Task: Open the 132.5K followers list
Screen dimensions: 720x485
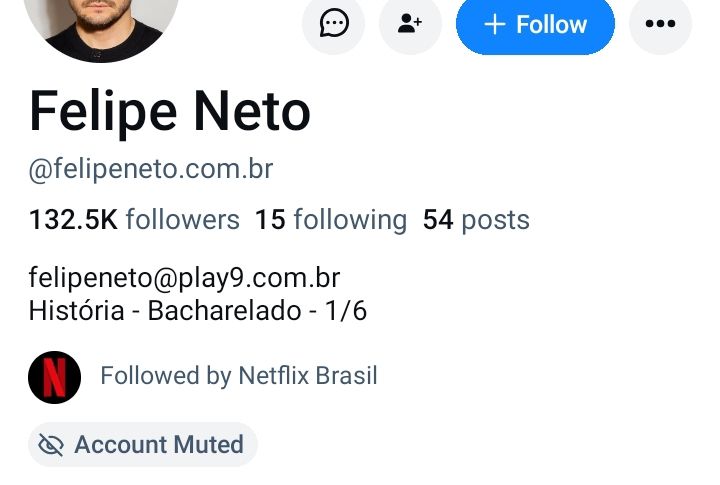Action: pyautogui.click(x=134, y=220)
